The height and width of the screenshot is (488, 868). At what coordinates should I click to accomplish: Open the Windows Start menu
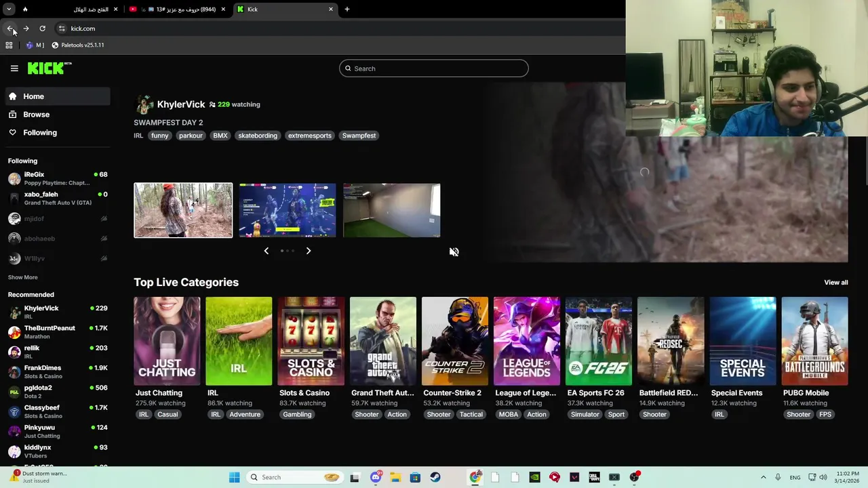(234, 477)
